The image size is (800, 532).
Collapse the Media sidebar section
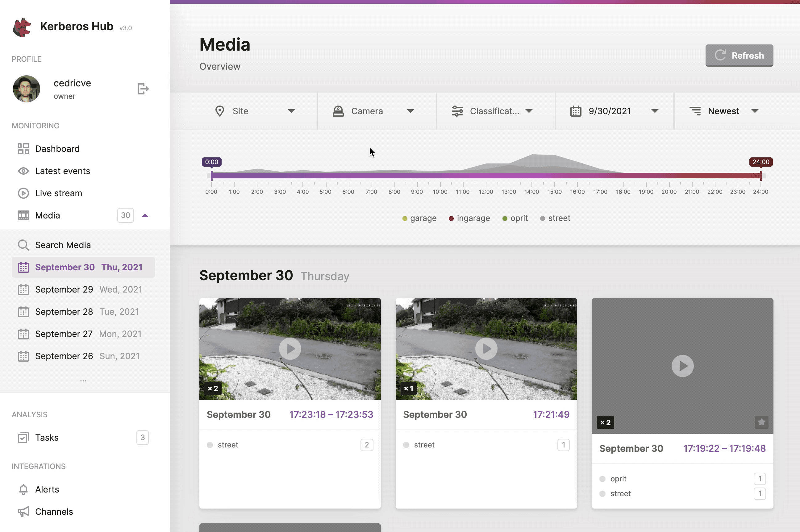[145, 215]
